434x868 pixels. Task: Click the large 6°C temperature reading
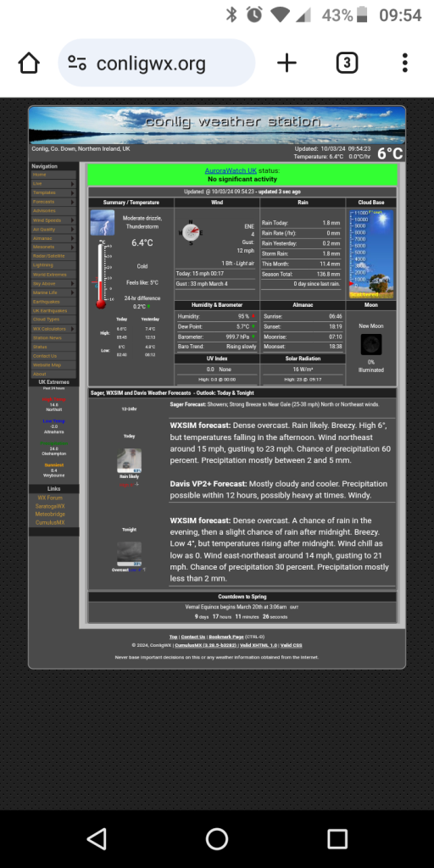[390, 153]
